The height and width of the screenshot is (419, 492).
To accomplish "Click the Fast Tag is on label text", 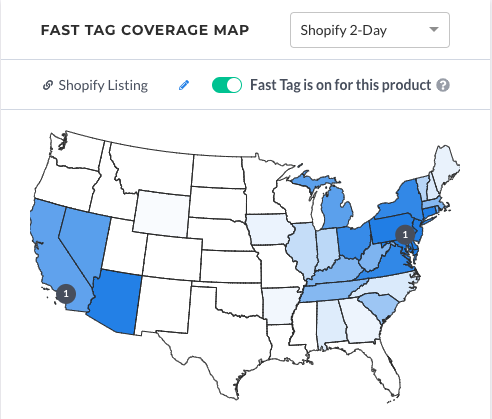I will pos(340,85).
